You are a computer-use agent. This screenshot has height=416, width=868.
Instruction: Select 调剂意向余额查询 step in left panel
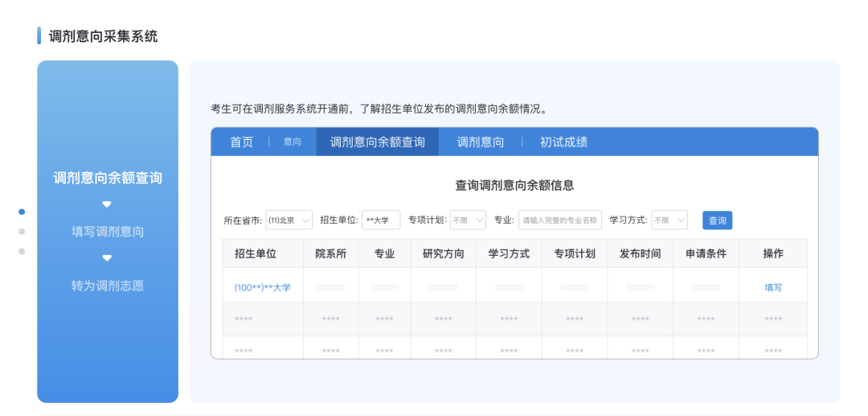[x=108, y=178]
